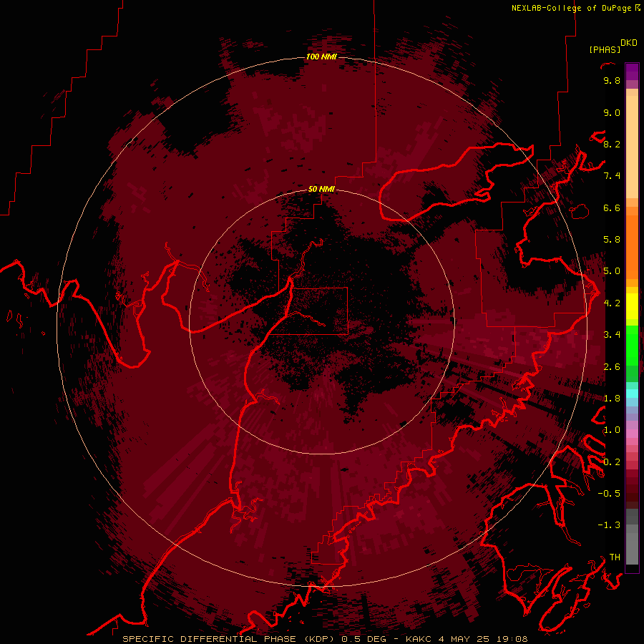Click the 5.8 scale value

pos(612,240)
